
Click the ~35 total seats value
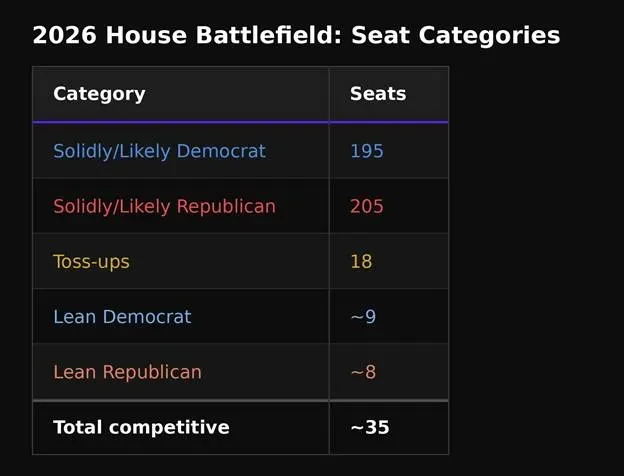click(x=370, y=427)
